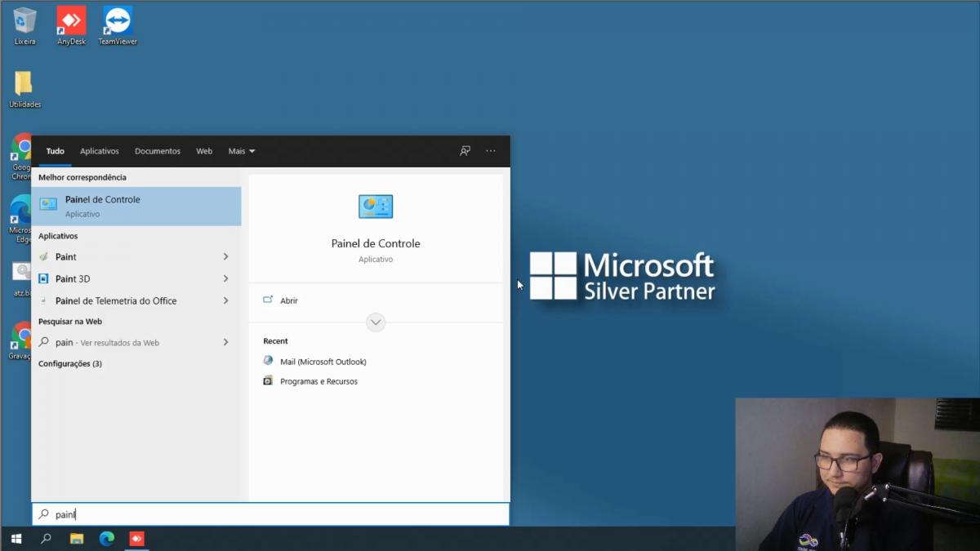
Task: Click the Windows Start button
Action: click(x=16, y=539)
